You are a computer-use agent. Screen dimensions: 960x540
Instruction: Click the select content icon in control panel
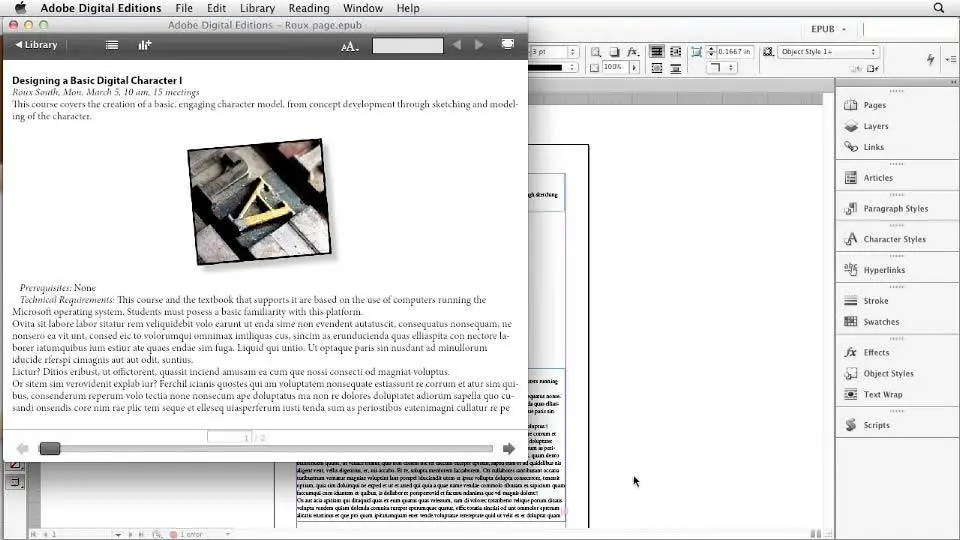595,52
